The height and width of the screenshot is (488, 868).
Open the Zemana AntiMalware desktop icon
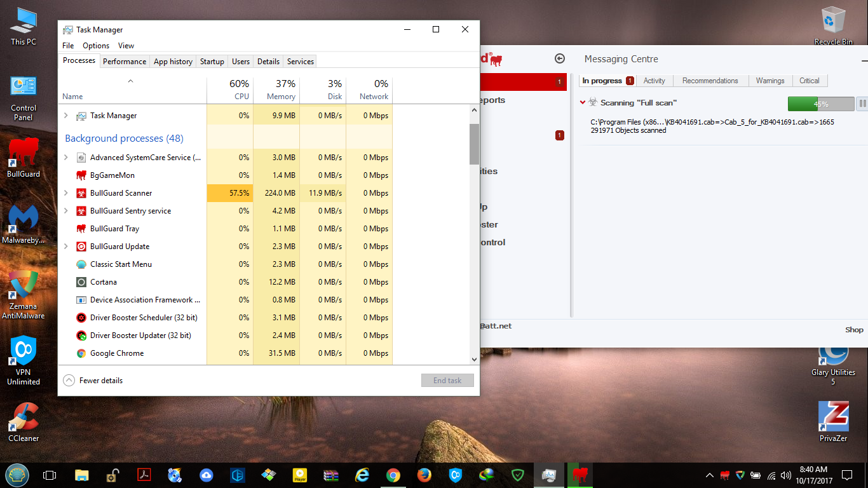pyautogui.click(x=24, y=295)
